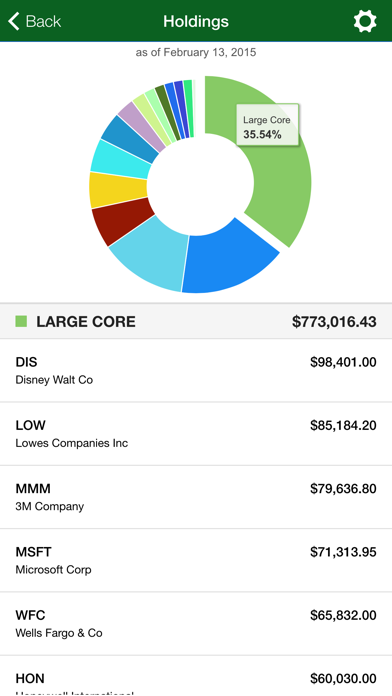Open the HON holding row
The width and height of the screenshot is (392, 696).
point(196,676)
